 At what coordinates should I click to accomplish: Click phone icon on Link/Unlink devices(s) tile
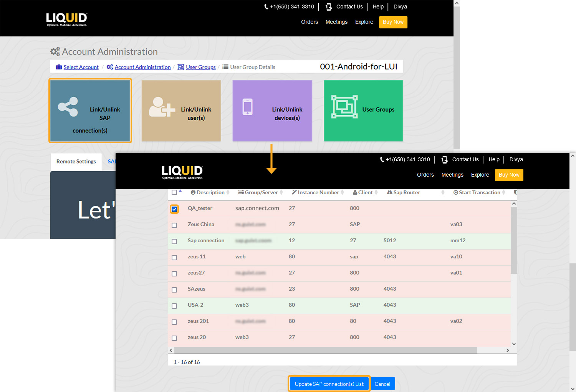pyautogui.click(x=248, y=107)
